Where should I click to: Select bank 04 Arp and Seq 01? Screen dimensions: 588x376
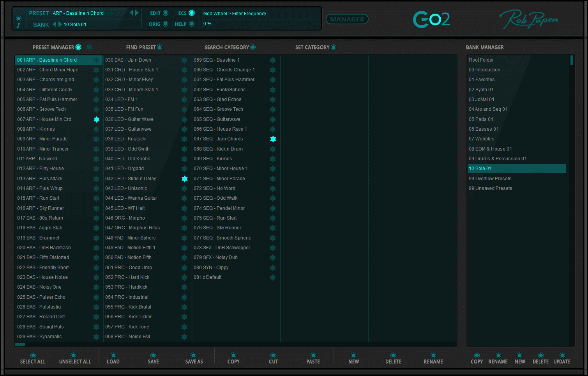pyautogui.click(x=488, y=109)
